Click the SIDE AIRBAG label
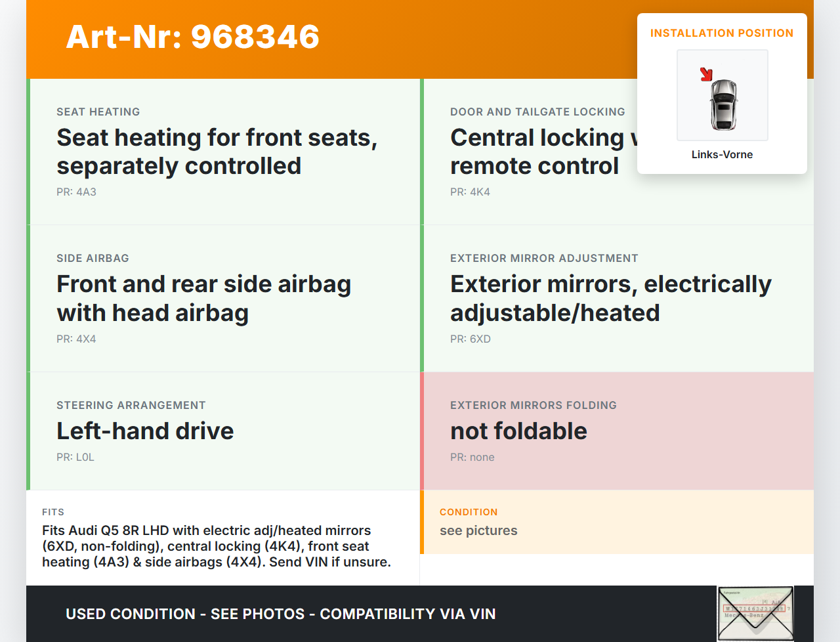This screenshot has height=642, width=840. tap(93, 259)
